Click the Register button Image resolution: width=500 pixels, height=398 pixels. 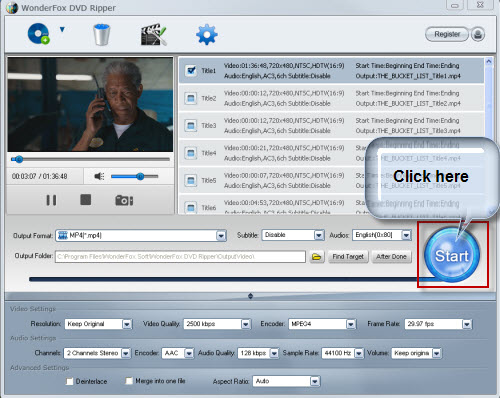pos(447,34)
